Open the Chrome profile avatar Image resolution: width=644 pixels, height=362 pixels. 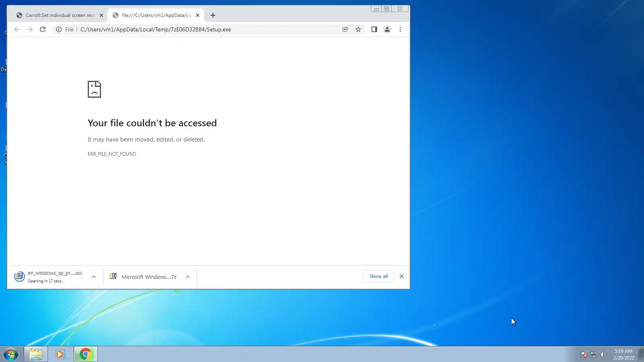[x=387, y=29]
